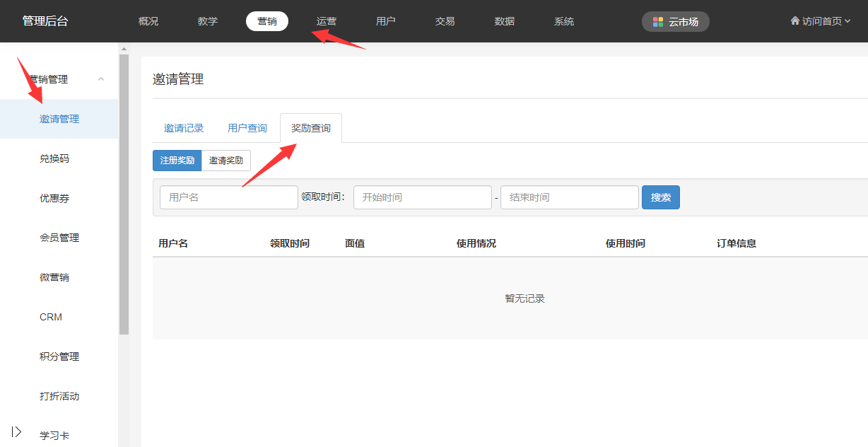868x447 pixels.
Task: Open 兑换码 in the sidebar
Action: click(54, 158)
